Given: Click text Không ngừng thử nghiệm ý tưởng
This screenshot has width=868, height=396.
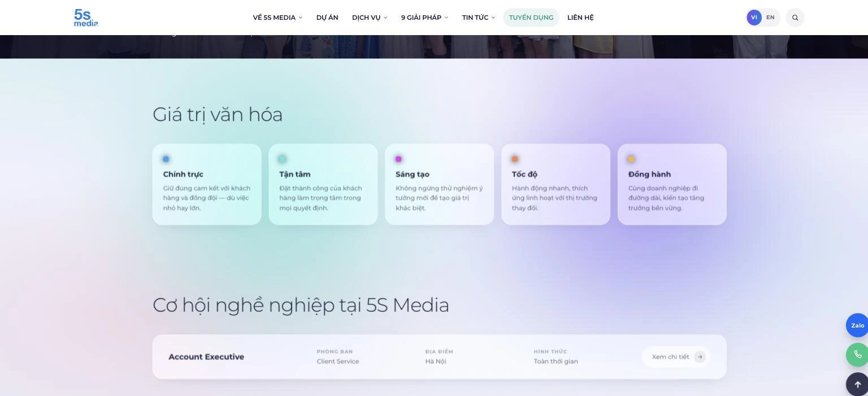Looking at the screenshot, I should pos(439,193).
